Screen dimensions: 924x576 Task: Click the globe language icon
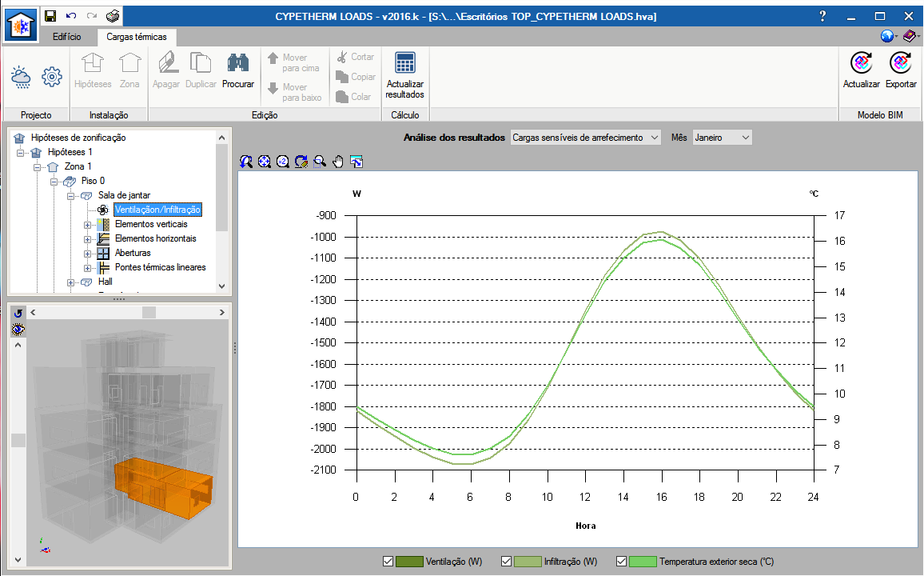pos(887,37)
